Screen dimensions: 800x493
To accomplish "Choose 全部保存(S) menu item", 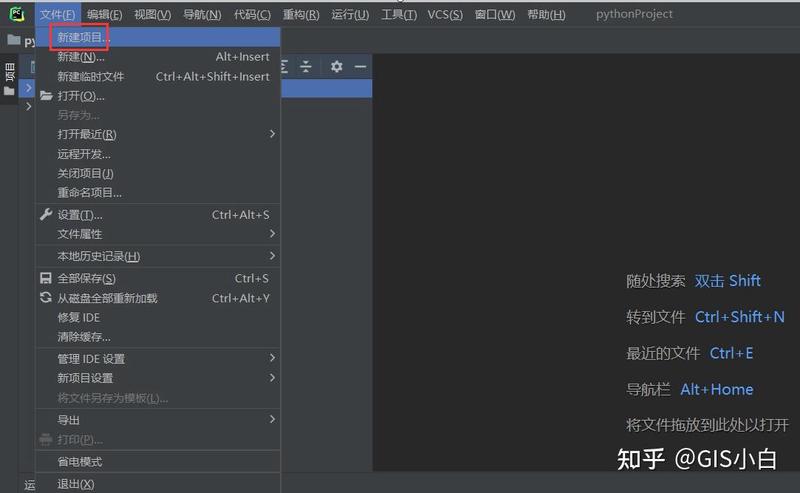I will 158,279.
